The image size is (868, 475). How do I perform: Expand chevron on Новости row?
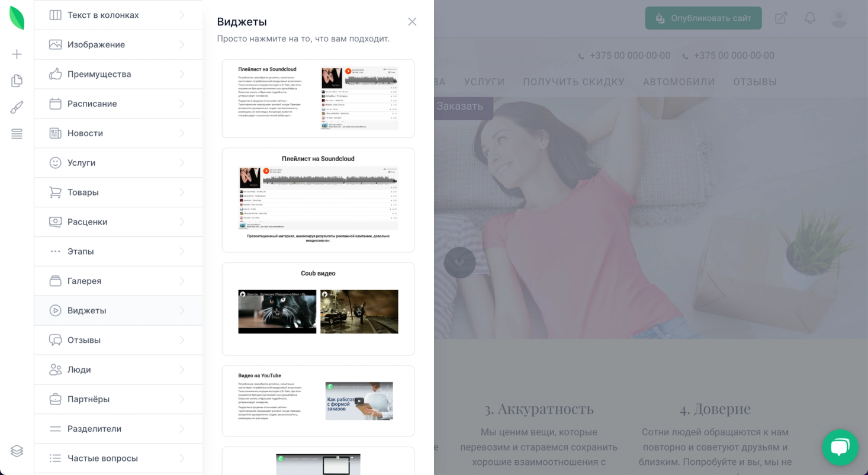coord(182,133)
